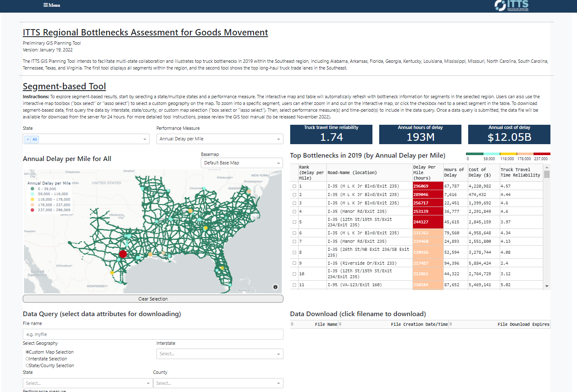Click the Clear Selection button
The image size is (577, 392).
pyautogui.click(x=153, y=299)
